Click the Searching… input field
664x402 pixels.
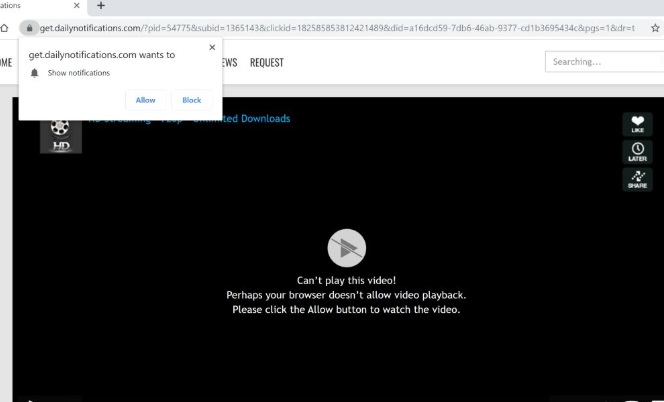coord(604,62)
